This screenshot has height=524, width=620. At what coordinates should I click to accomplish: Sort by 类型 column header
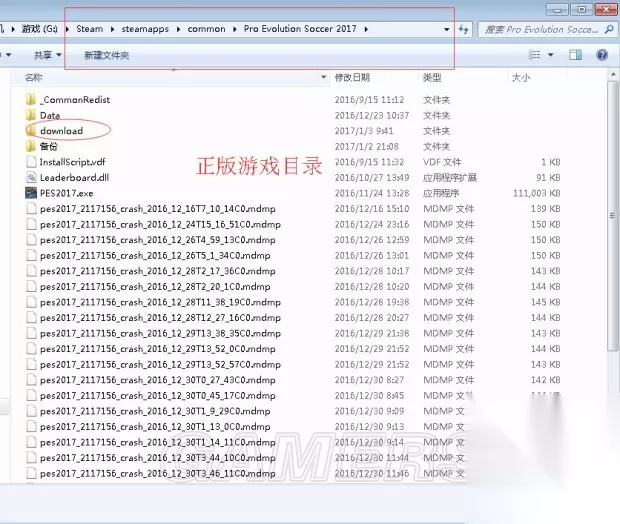[x=432, y=78]
